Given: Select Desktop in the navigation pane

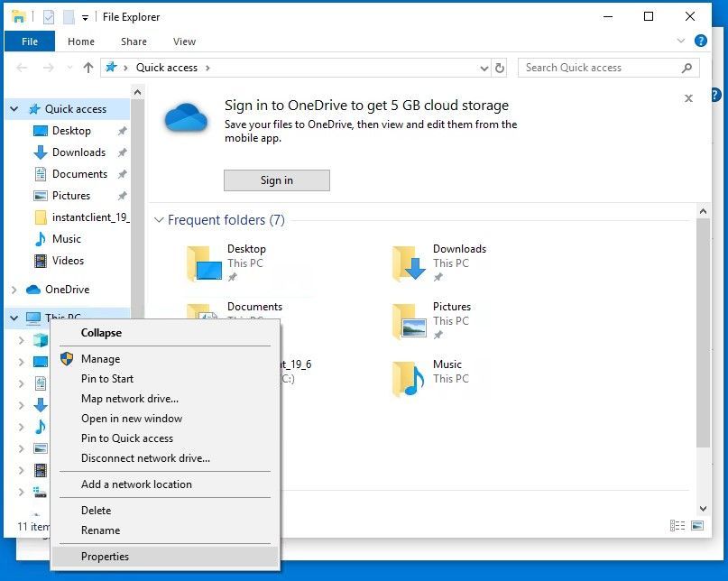Looking at the screenshot, I should point(71,131).
